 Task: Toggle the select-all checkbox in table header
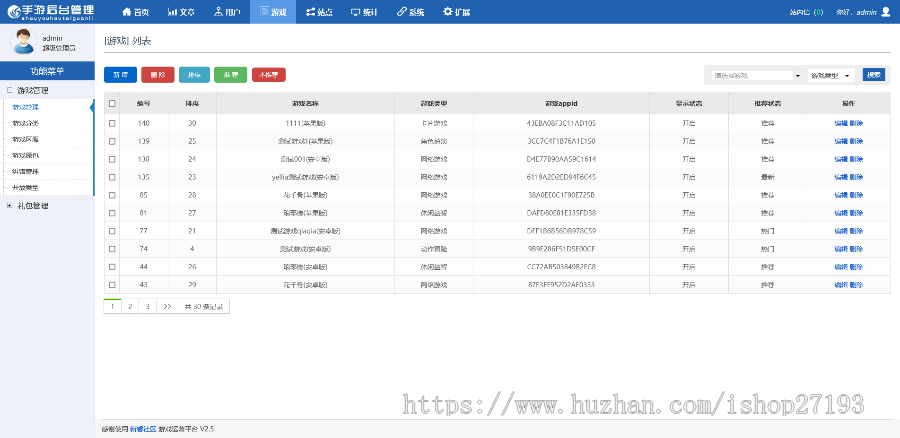click(x=112, y=104)
